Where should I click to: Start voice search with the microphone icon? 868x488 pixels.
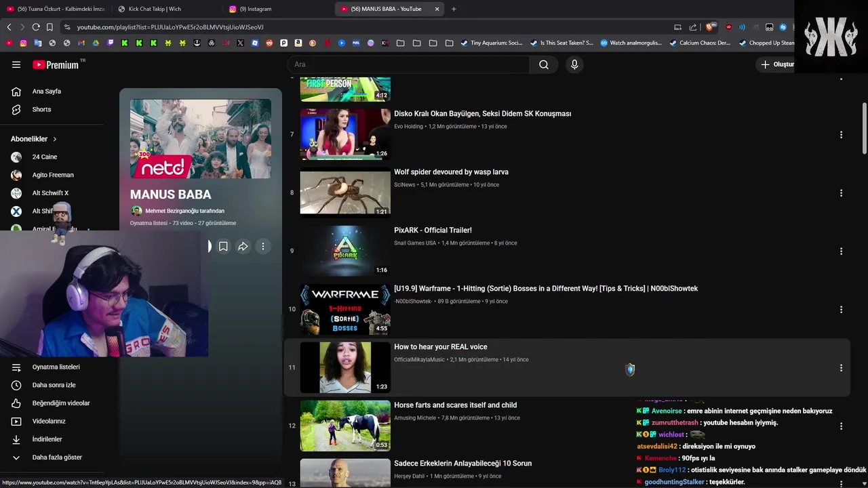(574, 64)
